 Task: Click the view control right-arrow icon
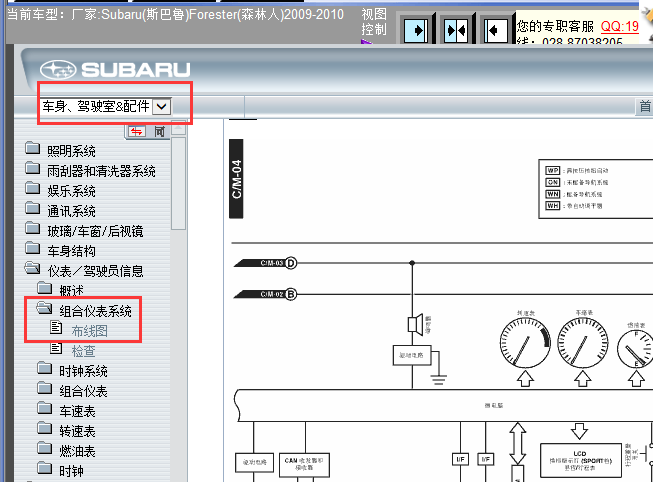point(416,30)
